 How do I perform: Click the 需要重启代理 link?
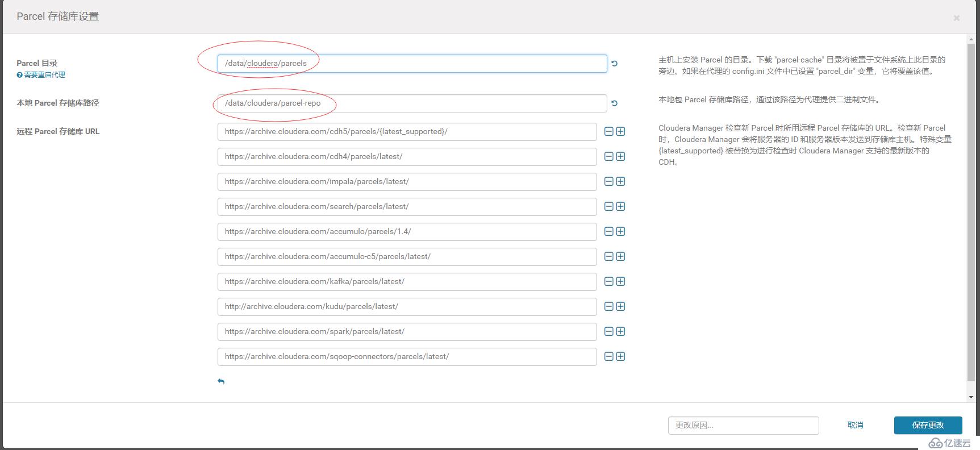pos(44,75)
